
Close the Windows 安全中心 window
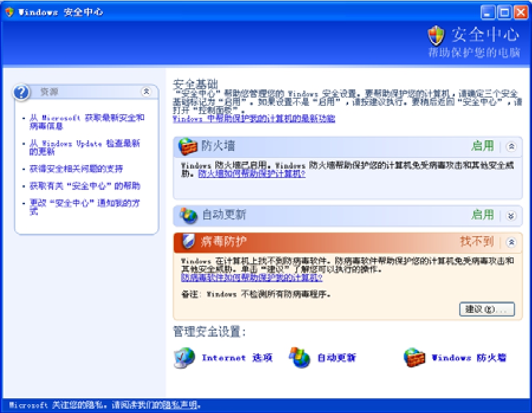[521, 12]
